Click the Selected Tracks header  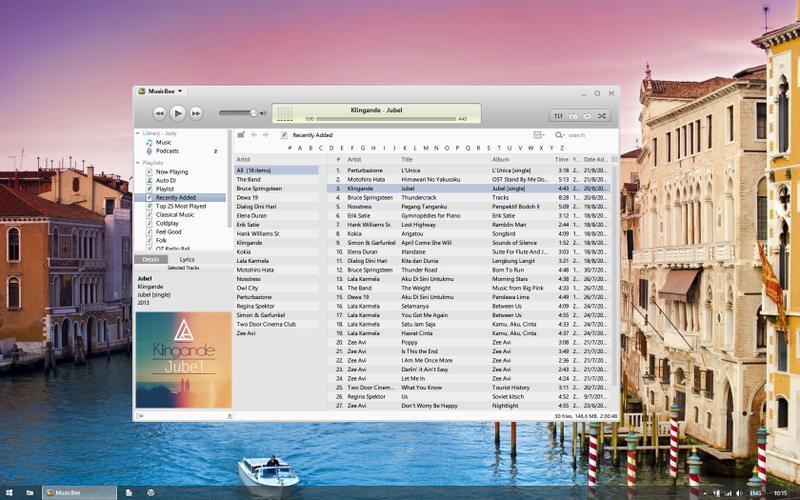point(183,268)
